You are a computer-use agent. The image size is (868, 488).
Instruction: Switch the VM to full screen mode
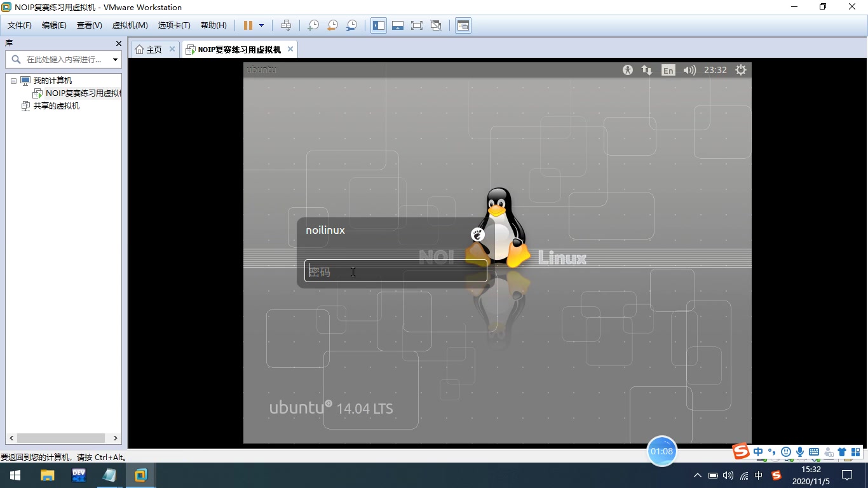pos(417,25)
